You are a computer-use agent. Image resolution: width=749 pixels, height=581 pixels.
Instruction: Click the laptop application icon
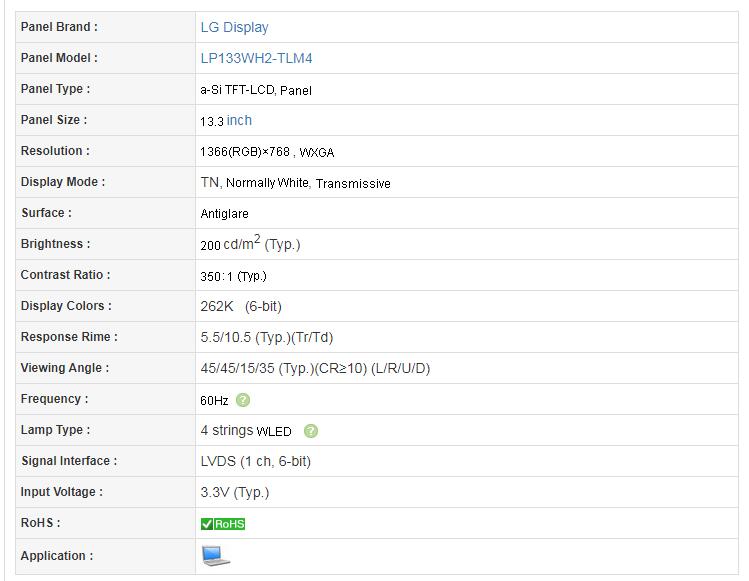click(215, 556)
